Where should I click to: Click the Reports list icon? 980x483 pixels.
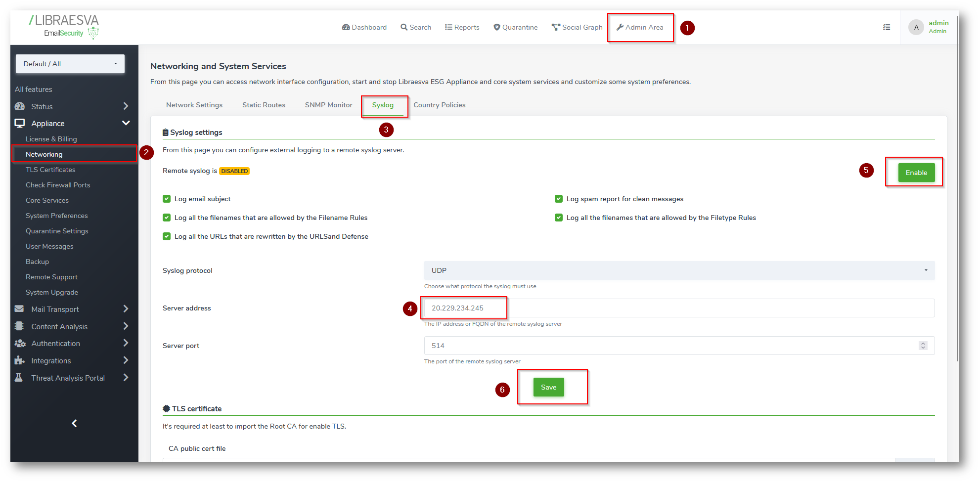448,27
